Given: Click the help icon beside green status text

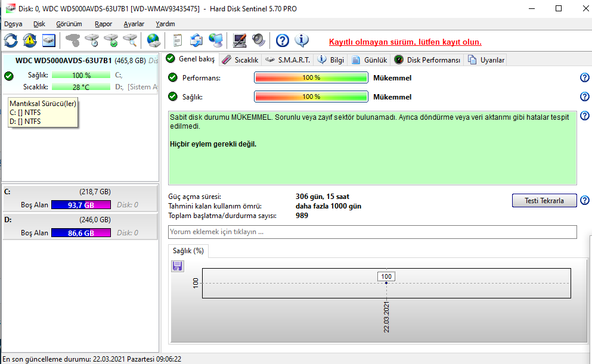Looking at the screenshot, I should [x=584, y=116].
